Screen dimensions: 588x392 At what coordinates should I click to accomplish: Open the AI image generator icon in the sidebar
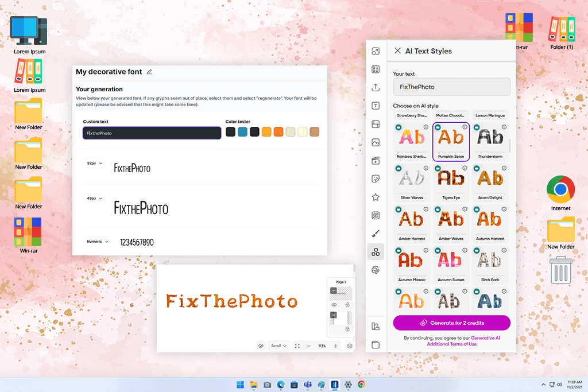click(376, 270)
